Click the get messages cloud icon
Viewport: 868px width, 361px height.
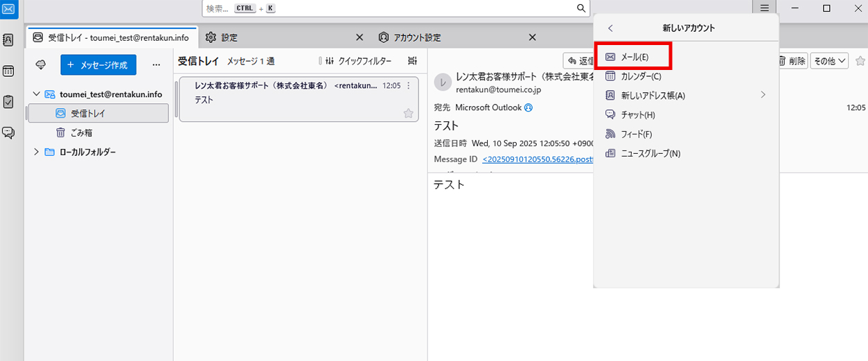[x=41, y=65]
